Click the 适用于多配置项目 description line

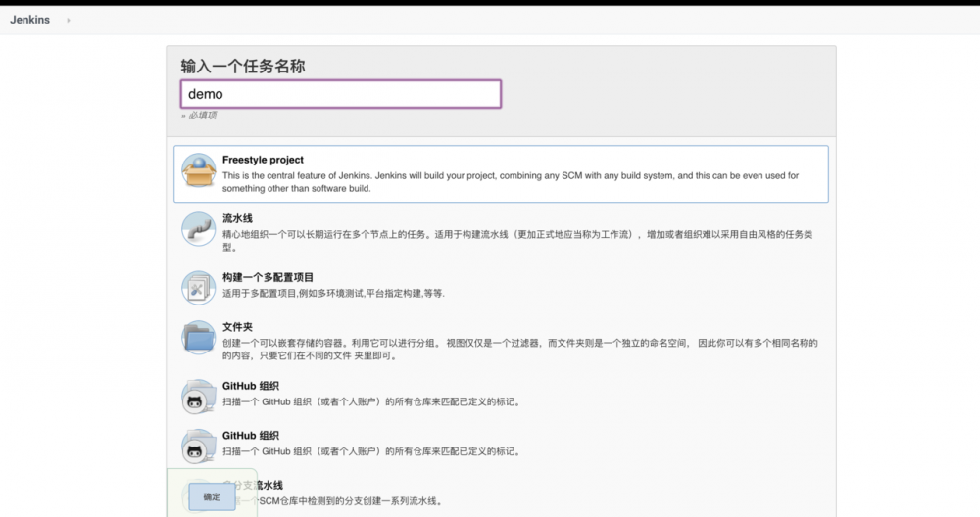click(334, 293)
